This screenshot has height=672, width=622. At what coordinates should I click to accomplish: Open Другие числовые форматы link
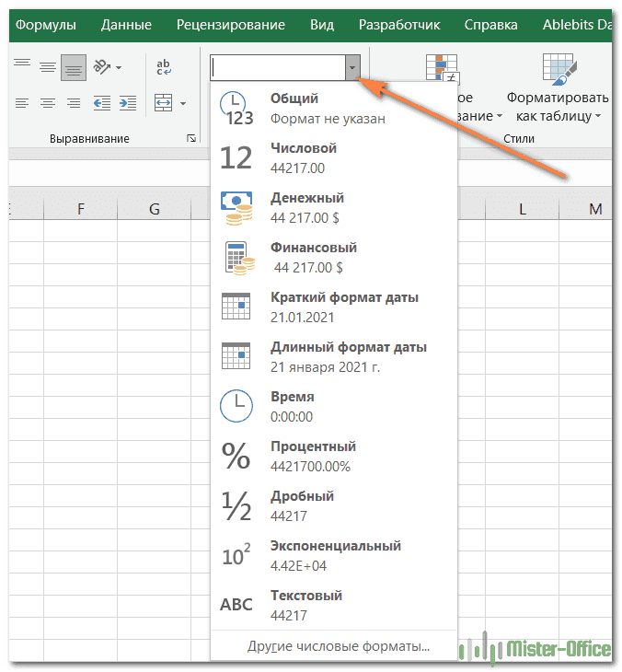[338, 645]
